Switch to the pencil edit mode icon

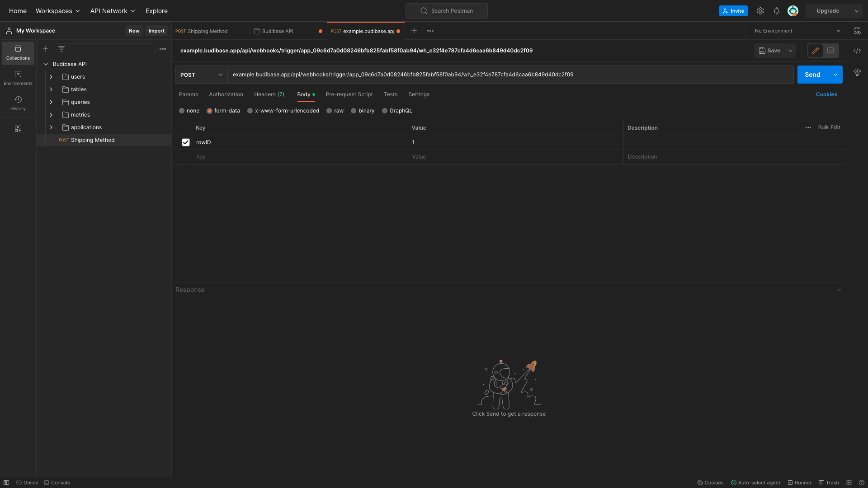tap(816, 51)
